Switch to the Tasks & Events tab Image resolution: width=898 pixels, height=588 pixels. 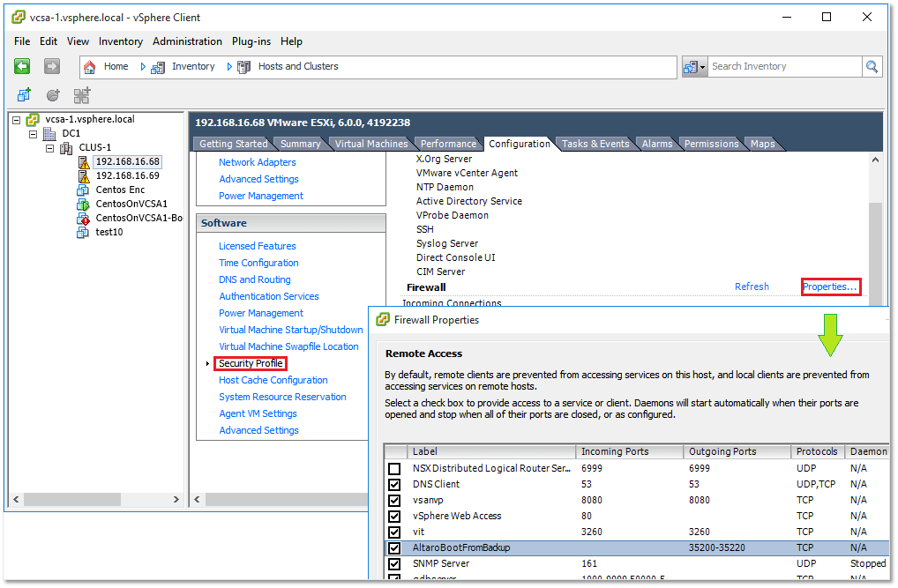point(595,144)
